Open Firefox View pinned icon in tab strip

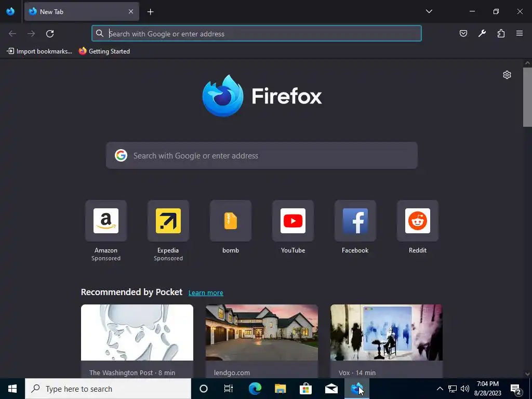point(10,11)
